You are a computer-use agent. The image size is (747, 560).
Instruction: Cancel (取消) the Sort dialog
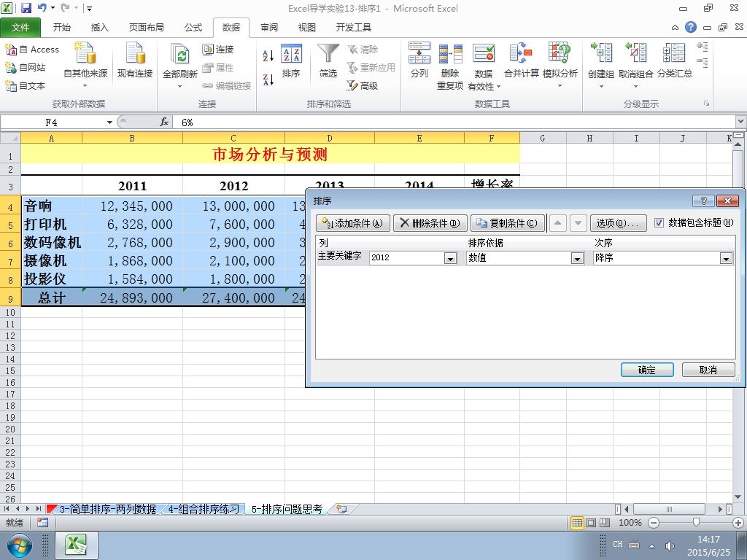(x=708, y=370)
